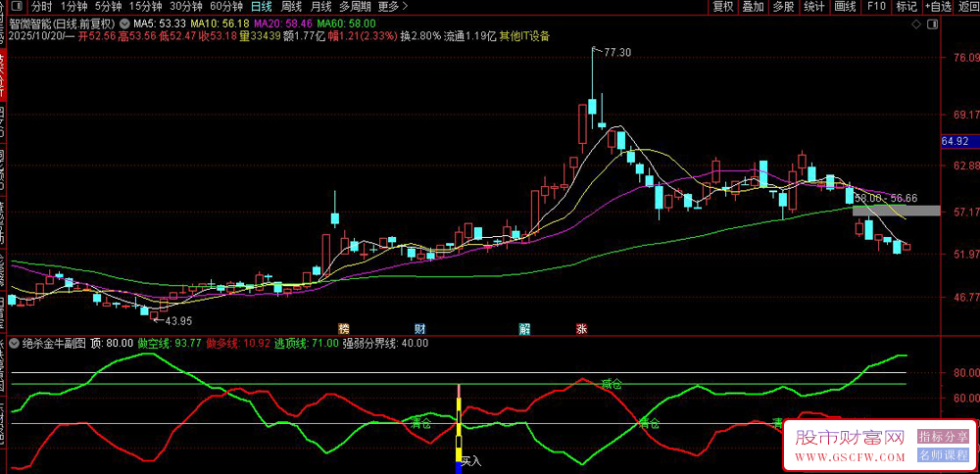Viewport: 980px width, 474px height.
Task: Select the 15分钟 period tab
Action: click(x=147, y=7)
